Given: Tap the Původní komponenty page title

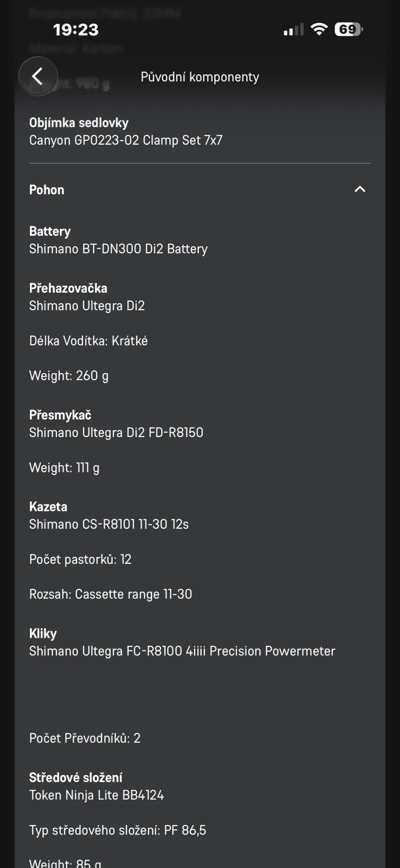Looking at the screenshot, I should [200, 77].
